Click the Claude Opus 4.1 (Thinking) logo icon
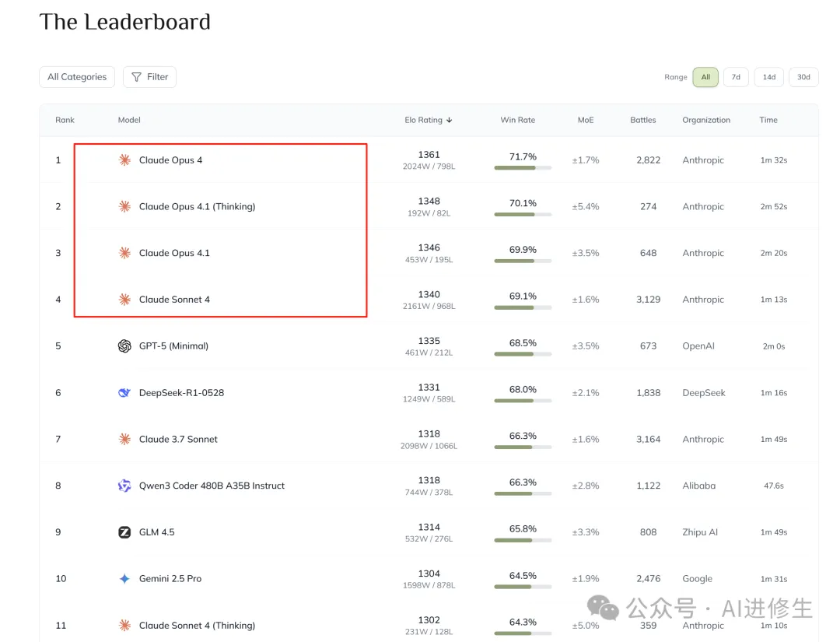 pos(124,206)
